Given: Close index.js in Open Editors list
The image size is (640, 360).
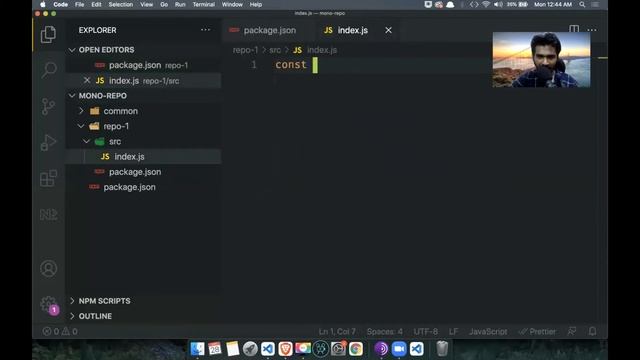Looking at the screenshot, I should point(87,80).
